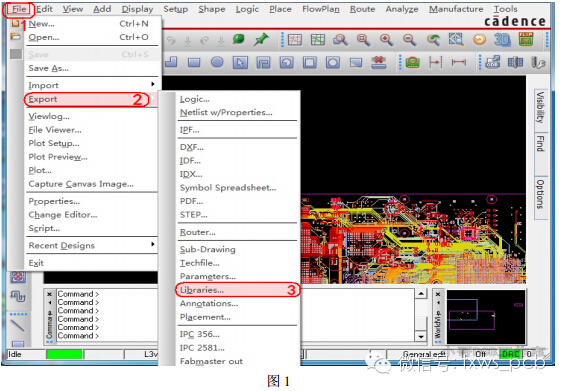Click the WorldView thumbnail window
Image resolution: width=564 pixels, height=391 pixels.
pyautogui.click(x=486, y=318)
